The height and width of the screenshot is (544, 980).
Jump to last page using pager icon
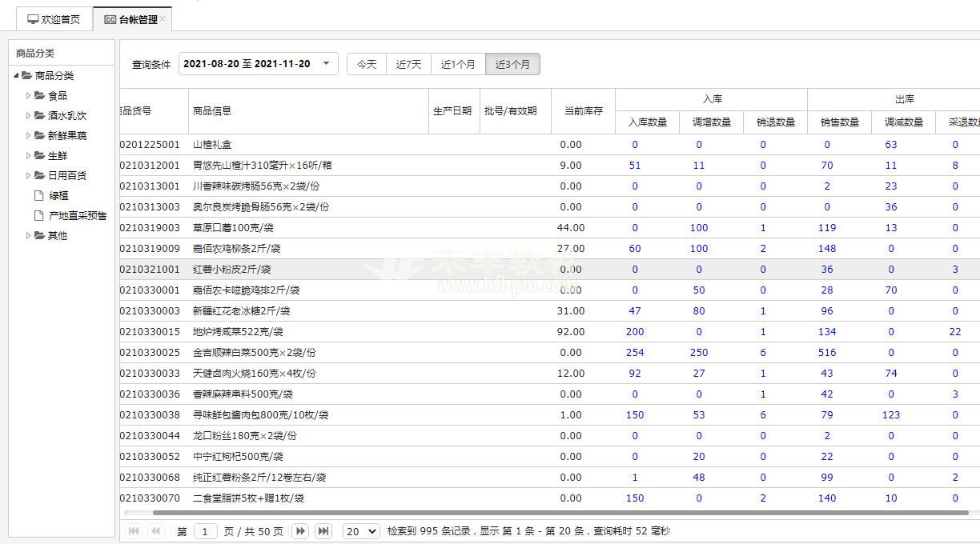click(x=323, y=531)
